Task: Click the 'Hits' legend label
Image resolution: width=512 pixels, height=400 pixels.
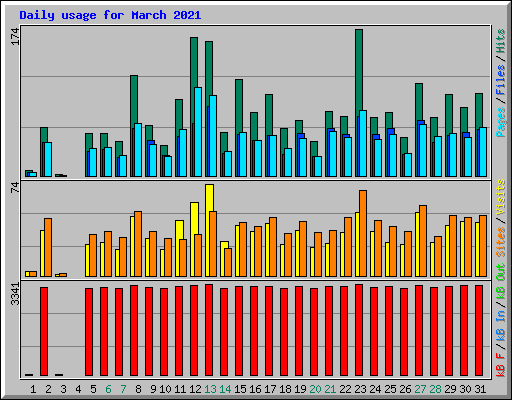Action: [x=500, y=41]
